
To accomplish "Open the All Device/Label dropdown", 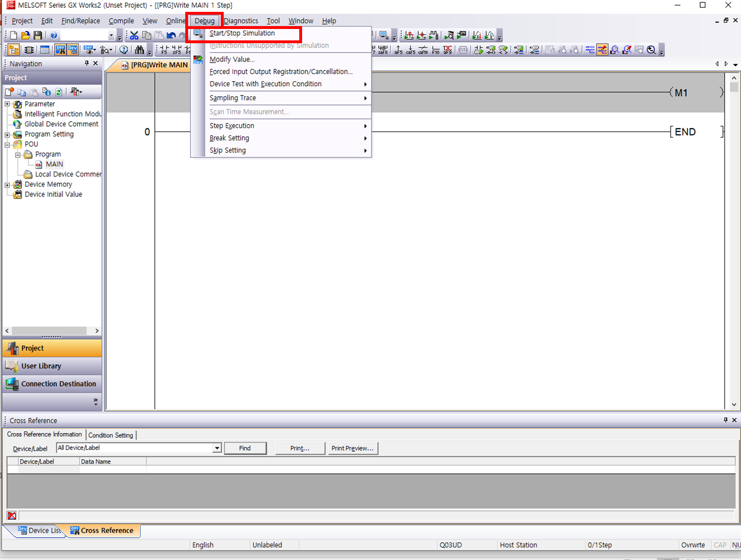I will 217,448.
